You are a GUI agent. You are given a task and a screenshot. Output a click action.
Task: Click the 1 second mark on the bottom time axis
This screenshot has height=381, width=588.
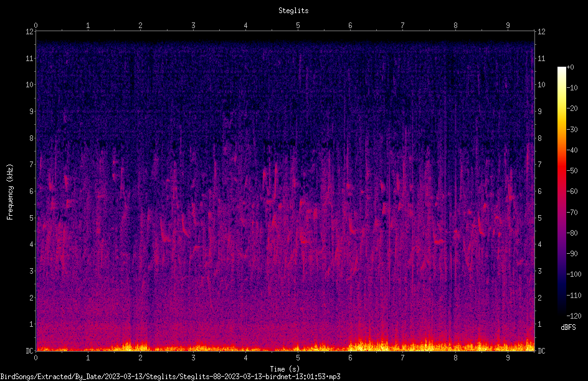tap(88, 358)
